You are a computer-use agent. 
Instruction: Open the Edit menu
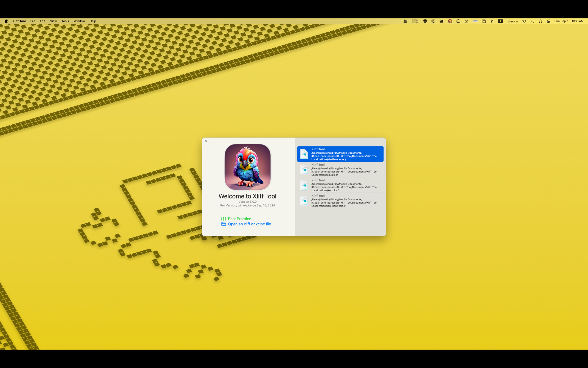[x=42, y=21]
